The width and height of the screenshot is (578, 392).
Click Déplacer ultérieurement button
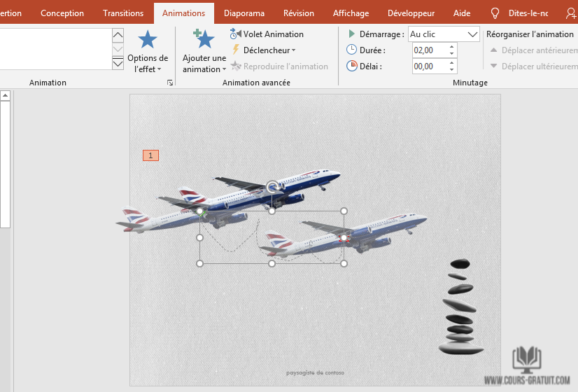(533, 66)
